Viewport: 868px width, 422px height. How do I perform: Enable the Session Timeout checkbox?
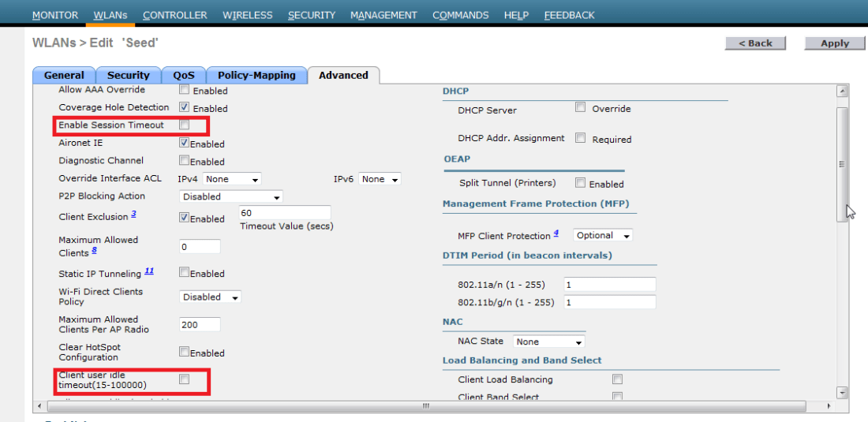click(x=184, y=125)
